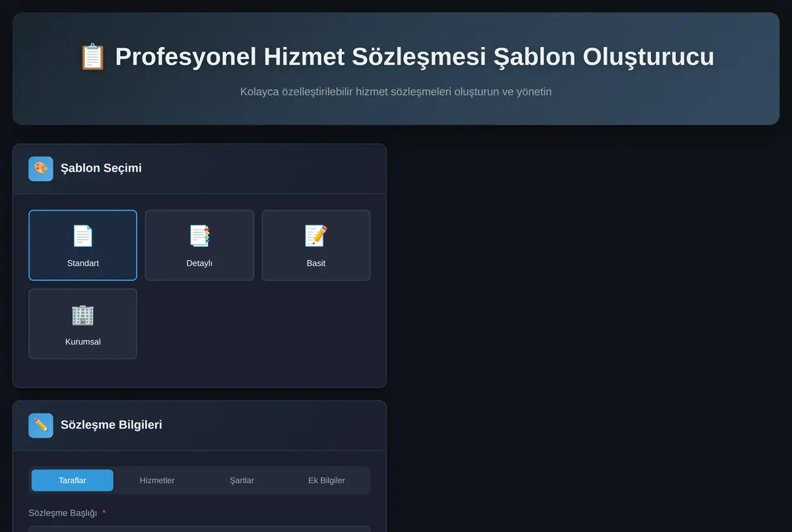
Task: Pick the Kurumsal template card
Action: (x=82, y=324)
